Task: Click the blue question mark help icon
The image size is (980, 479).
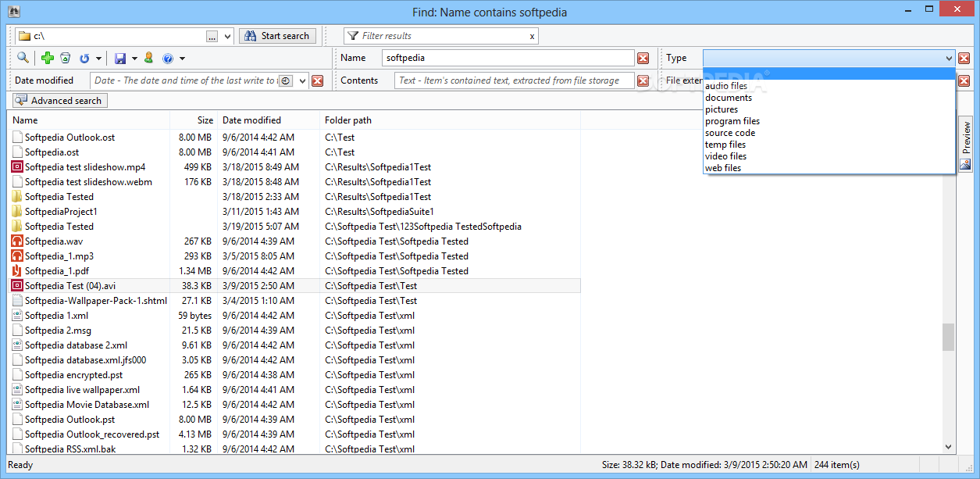Action: tap(167, 58)
